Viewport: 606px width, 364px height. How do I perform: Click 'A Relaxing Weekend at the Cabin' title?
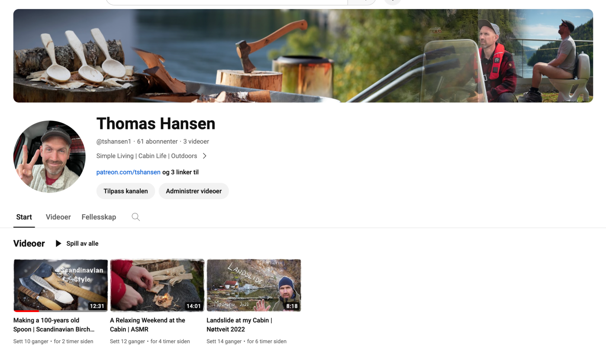(147, 325)
